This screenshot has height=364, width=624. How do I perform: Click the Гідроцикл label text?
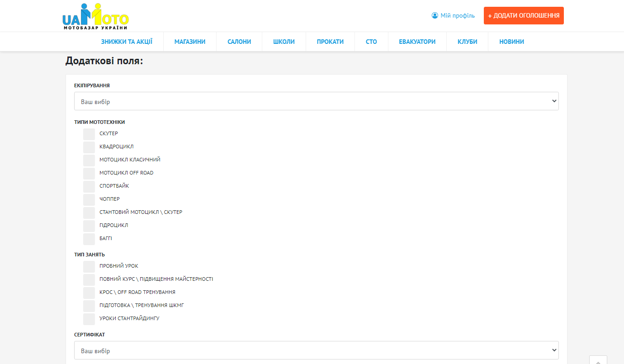click(114, 226)
